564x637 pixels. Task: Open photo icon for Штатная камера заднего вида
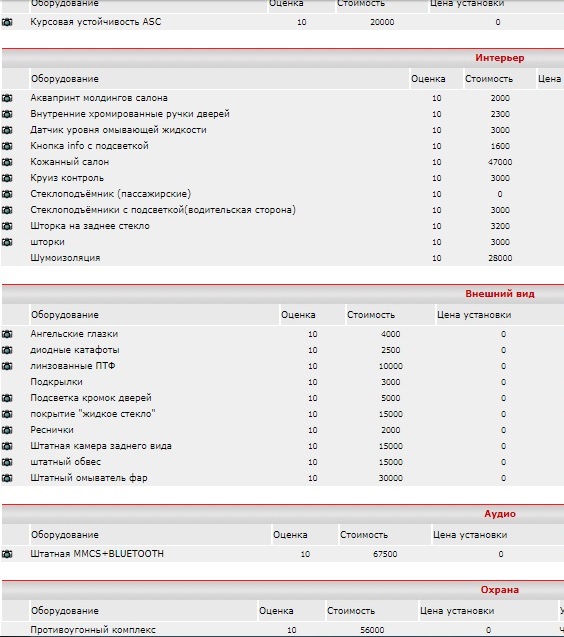(7, 446)
